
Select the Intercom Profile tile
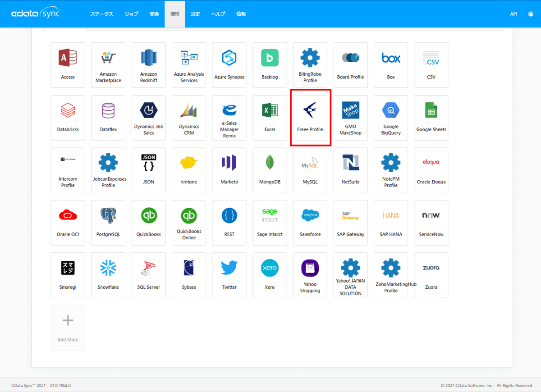click(x=68, y=170)
